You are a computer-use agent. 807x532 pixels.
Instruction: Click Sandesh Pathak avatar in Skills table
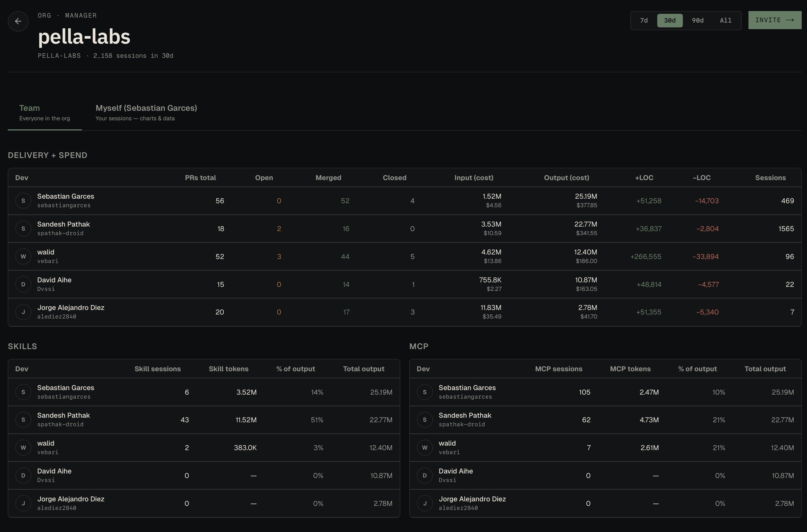click(23, 420)
